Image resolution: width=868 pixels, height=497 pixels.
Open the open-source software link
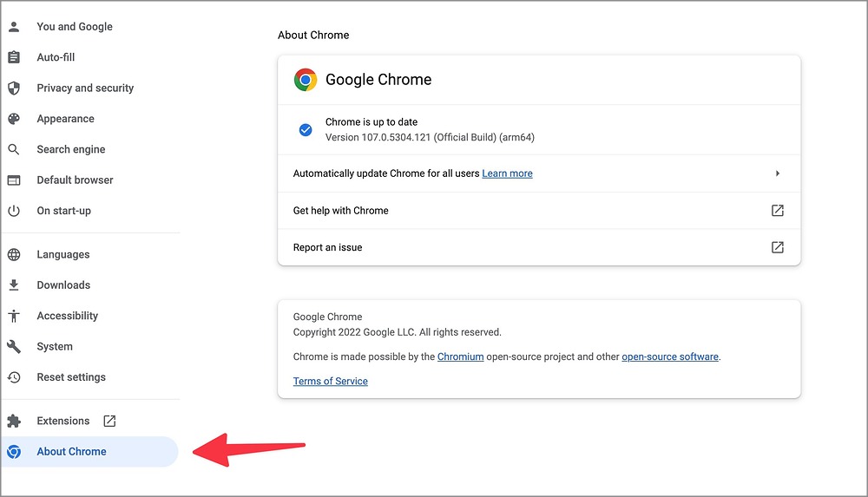(x=670, y=357)
